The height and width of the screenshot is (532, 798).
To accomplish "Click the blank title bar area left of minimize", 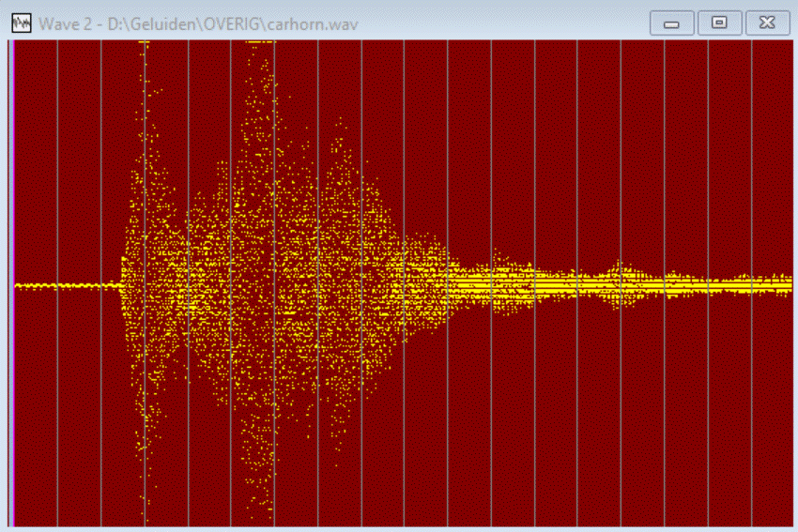I will pyautogui.click(x=516, y=23).
